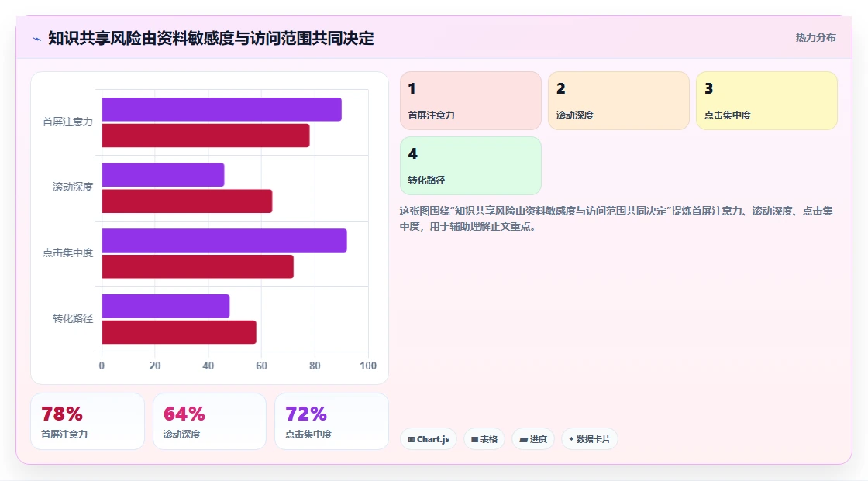Click the 表格 tag icon
This screenshot has height=481, width=868.
click(x=474, y=439)
